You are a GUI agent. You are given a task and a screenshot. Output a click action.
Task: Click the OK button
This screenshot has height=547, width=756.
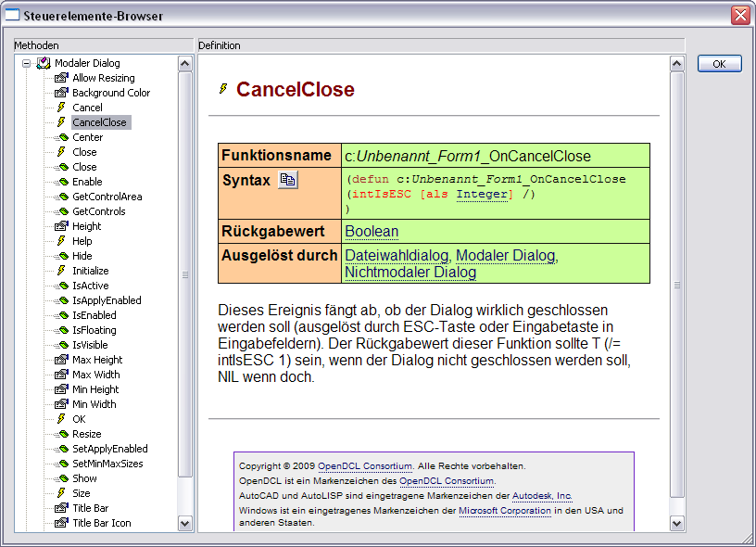coord(719,64)
